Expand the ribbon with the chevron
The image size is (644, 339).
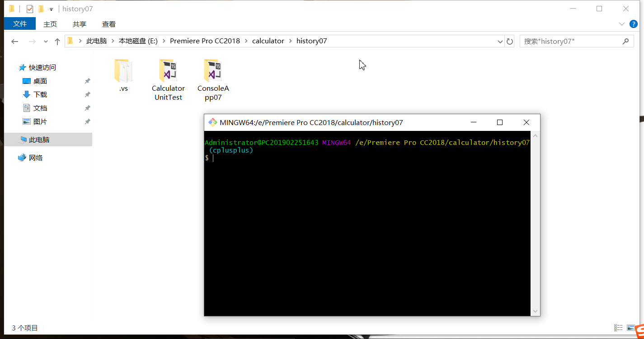[621, 24]
